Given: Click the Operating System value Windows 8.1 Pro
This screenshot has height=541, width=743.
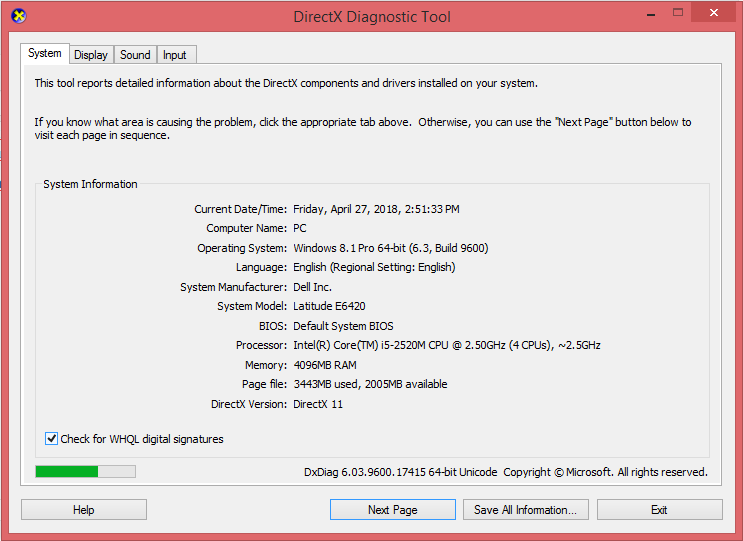Looking at the screenshot, I should 390,248.
